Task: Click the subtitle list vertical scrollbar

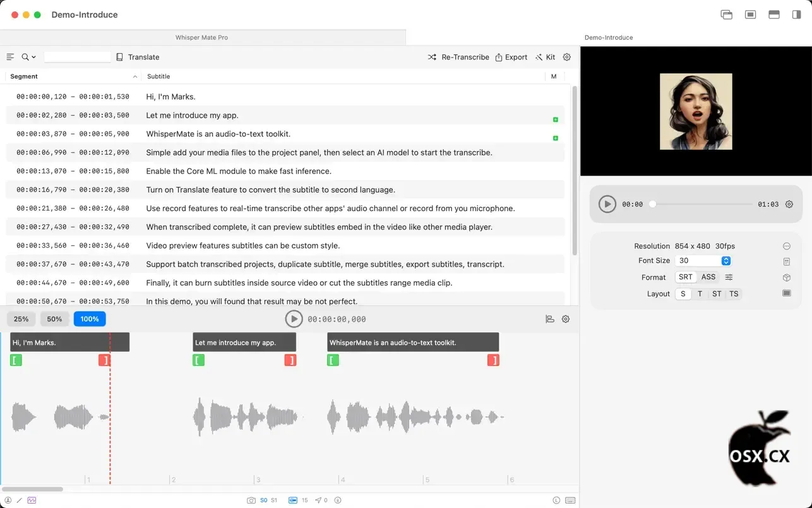Action: (575, 171)
